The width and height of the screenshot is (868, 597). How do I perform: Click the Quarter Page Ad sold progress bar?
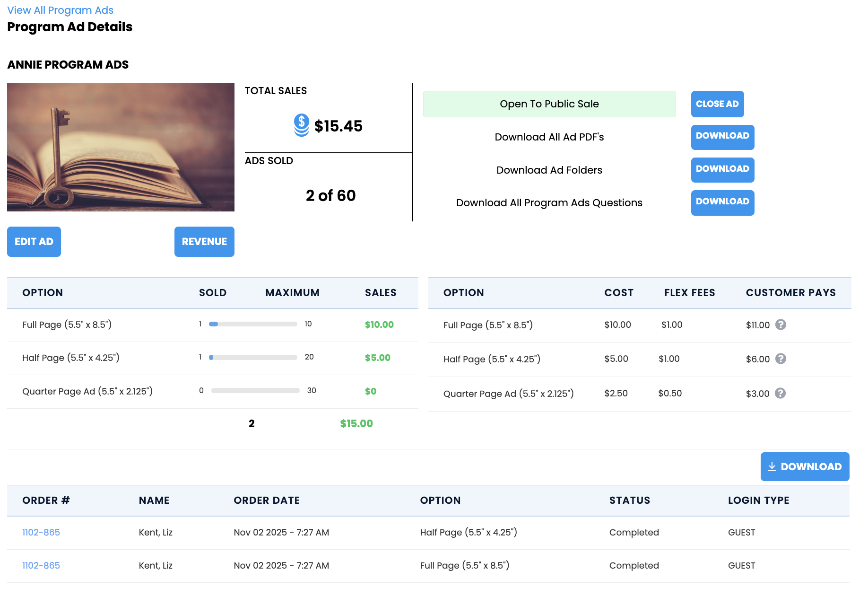pyautogui.click(x=255, y=391)
